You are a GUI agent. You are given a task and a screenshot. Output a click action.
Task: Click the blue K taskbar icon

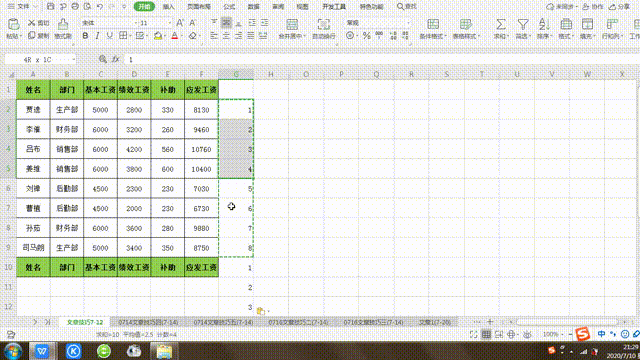point(73,351)
